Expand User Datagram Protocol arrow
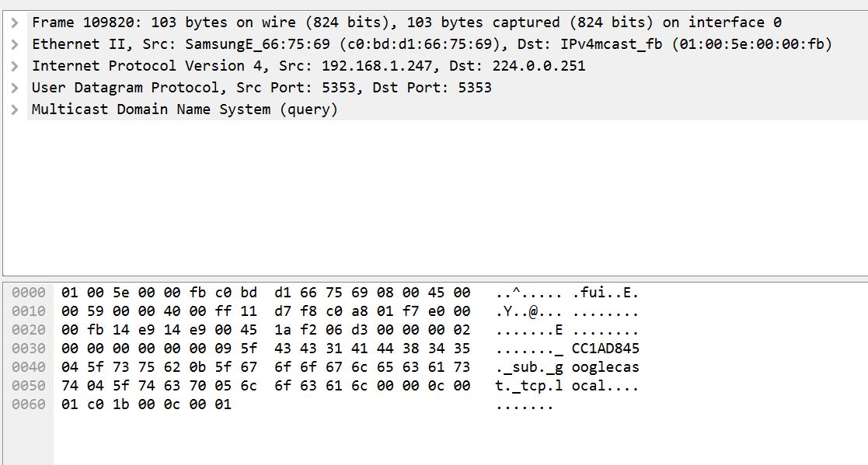Image resolution: width=868 pixels, height=465 pixels. tap(15, 88)
